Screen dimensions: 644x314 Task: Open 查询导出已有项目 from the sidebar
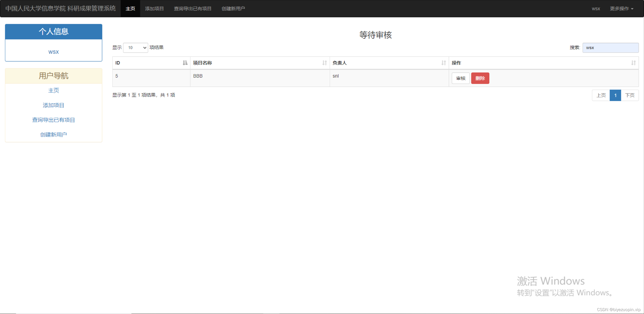(x=53, y=120)
